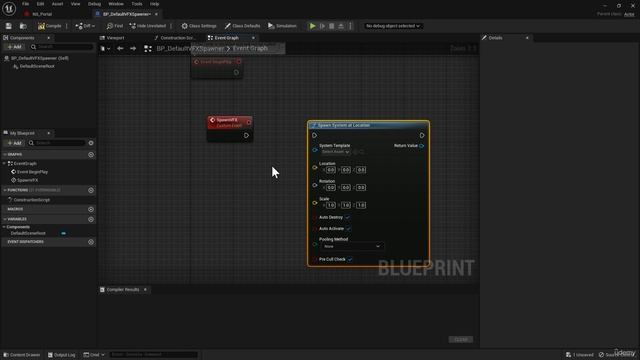Toggle the Auto Activate checkbox

tap(348, 229)
